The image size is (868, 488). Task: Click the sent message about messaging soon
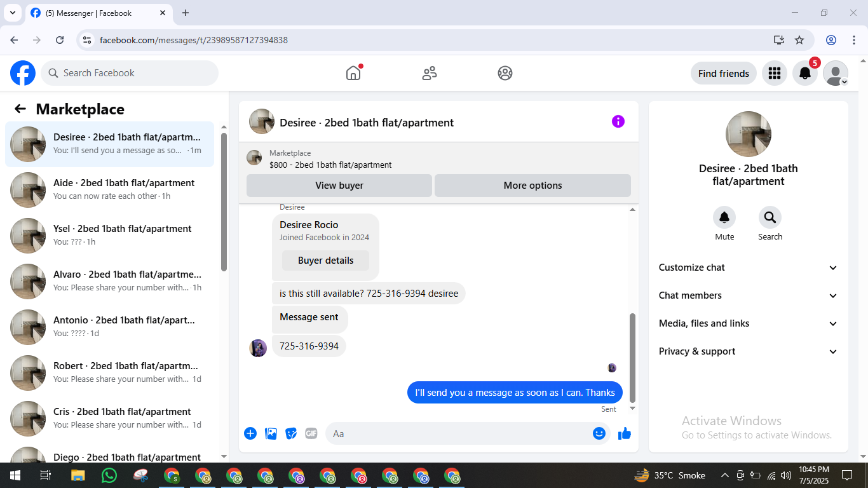click(515, 393)
